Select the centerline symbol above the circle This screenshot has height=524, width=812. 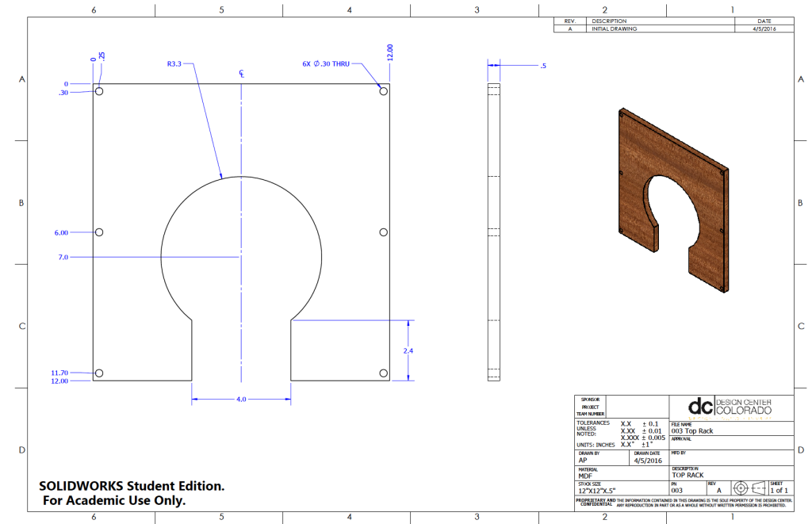pyautogui.click(x=242, y=72)
